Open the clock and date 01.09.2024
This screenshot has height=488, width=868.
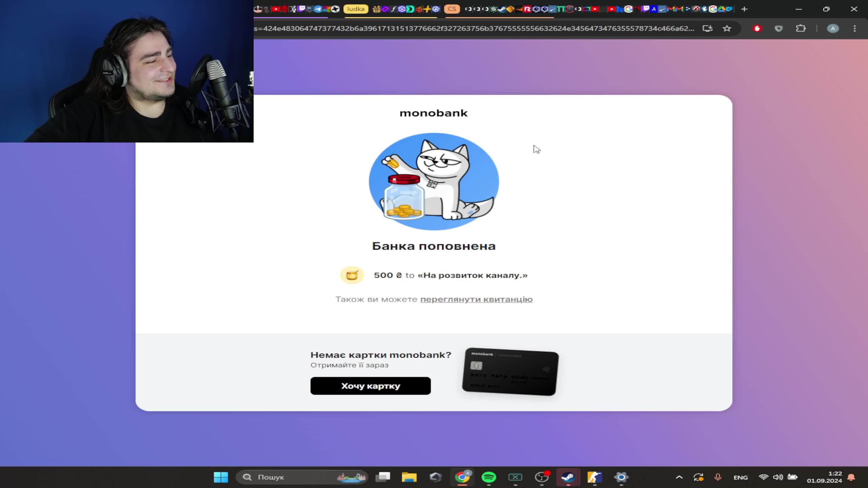click(824, 477)
